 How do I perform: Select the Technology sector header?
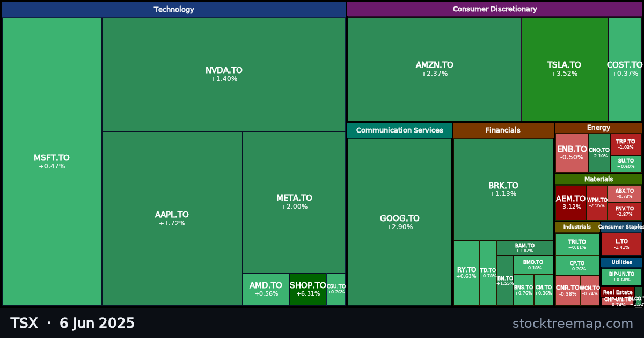174,9
